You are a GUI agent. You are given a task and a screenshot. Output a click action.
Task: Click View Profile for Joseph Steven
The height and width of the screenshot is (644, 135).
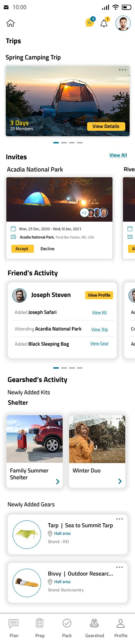pyautogui.click(x=99, y=295)
